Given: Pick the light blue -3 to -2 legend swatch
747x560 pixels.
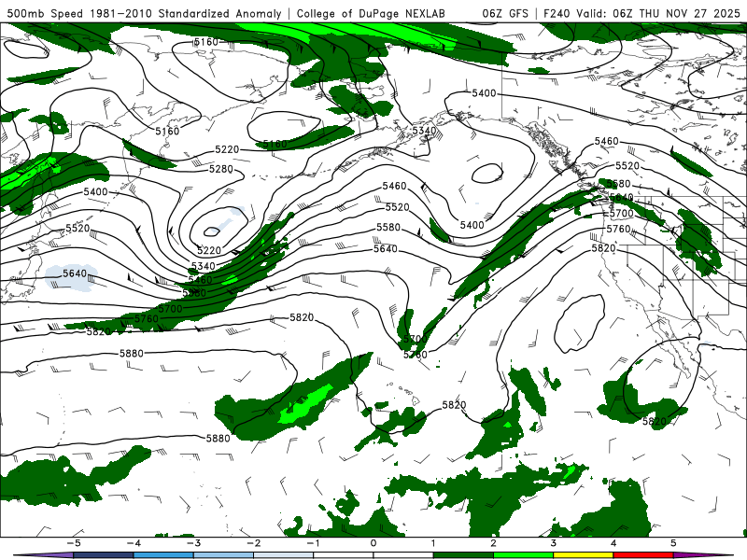Looking at the screenshot, I should tap(223, 555).
